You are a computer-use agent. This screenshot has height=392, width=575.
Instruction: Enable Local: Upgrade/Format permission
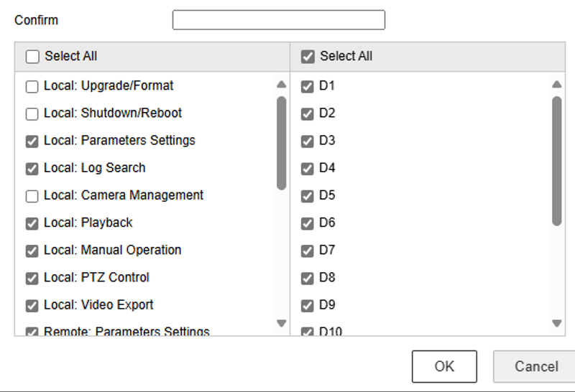[32, 87]
